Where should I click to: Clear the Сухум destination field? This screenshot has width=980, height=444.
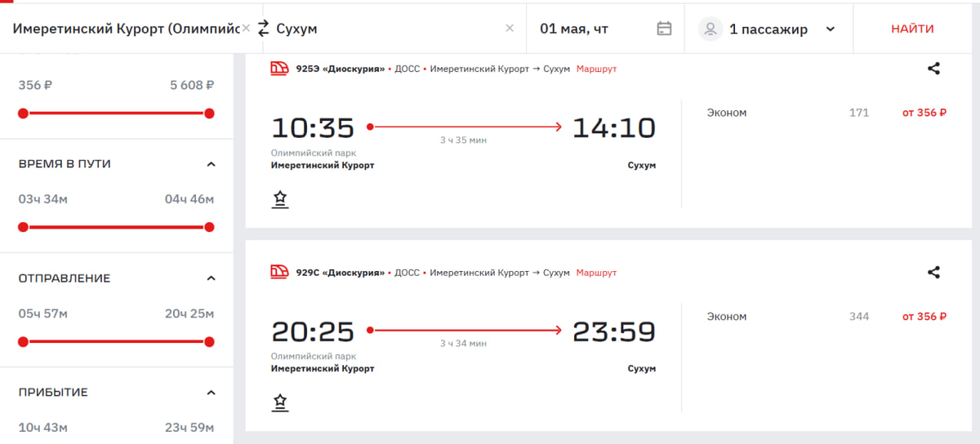click(x=510, y=29)
